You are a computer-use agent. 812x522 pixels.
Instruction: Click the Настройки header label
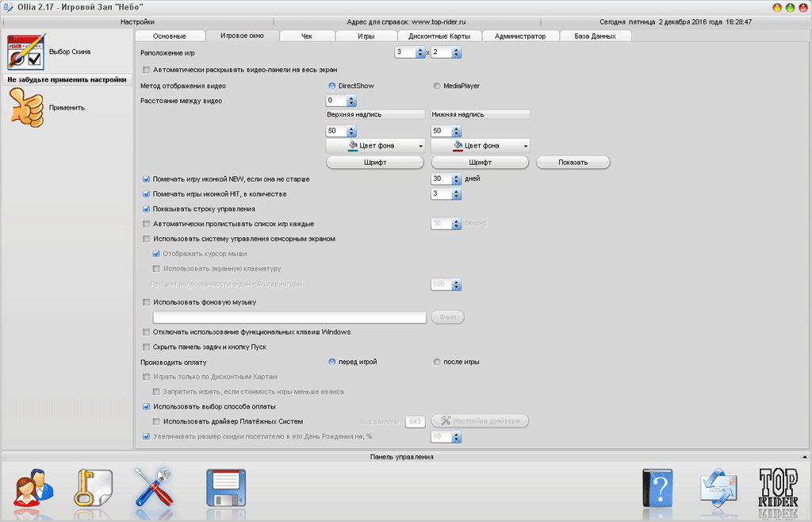click(x=137, y=22)
